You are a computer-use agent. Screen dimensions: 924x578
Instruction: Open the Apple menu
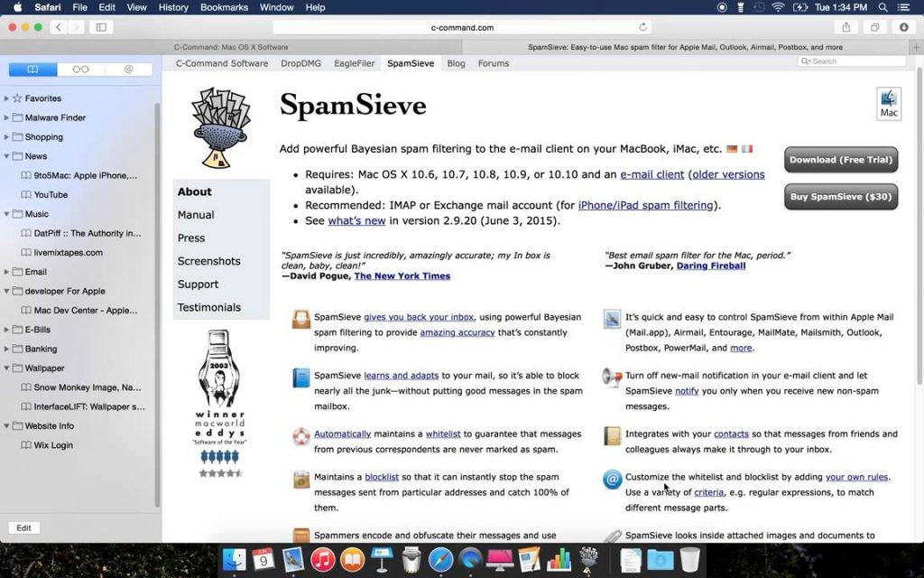coord(17,7)
